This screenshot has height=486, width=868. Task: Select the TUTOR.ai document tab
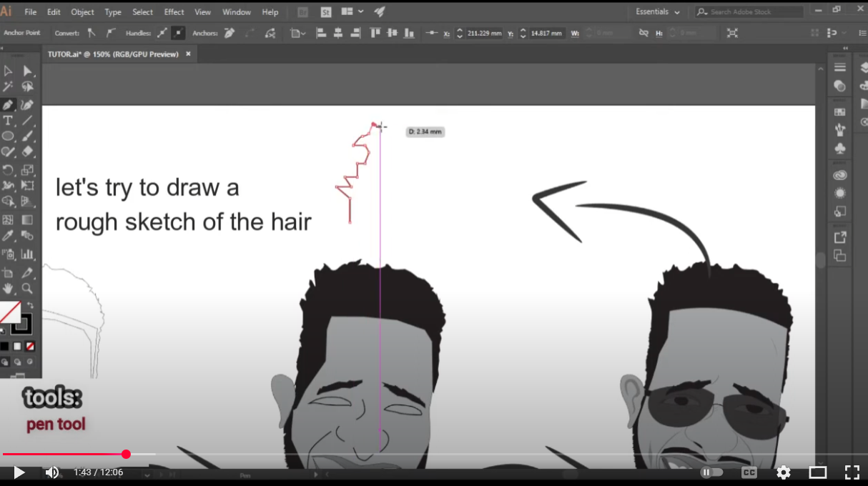114,54
